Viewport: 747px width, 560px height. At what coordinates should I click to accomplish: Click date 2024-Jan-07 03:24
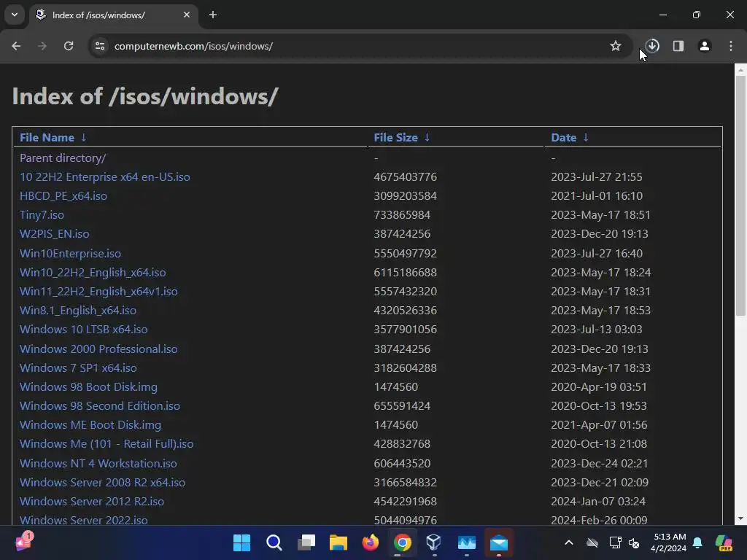pos(598,502)
